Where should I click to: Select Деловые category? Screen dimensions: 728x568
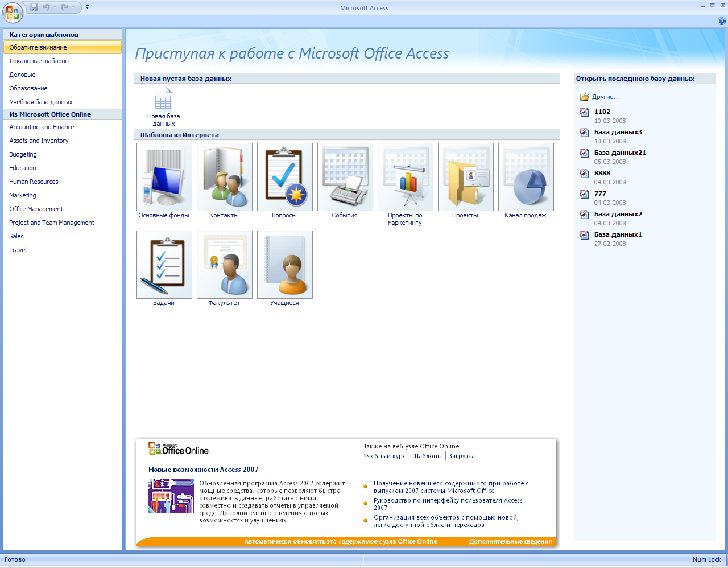(x=63, y=75)
